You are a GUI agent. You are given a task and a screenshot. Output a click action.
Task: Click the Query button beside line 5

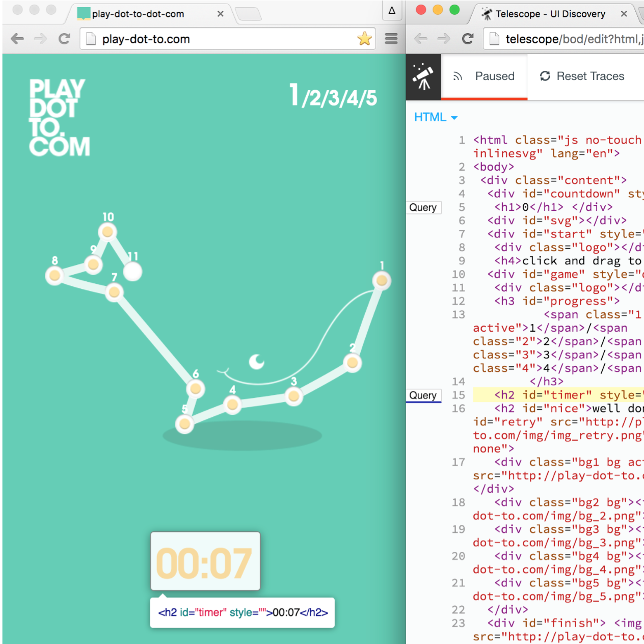tap(423, 207)
